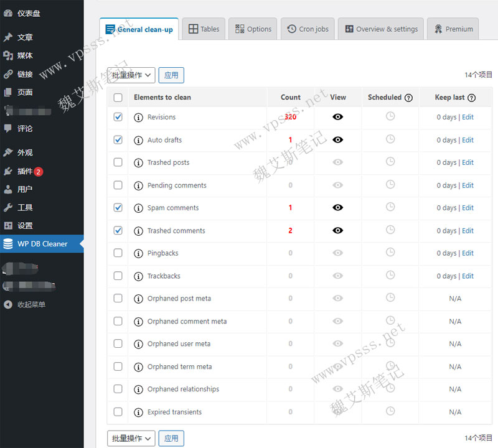Select all items with the header checkbox

(118, 97)
